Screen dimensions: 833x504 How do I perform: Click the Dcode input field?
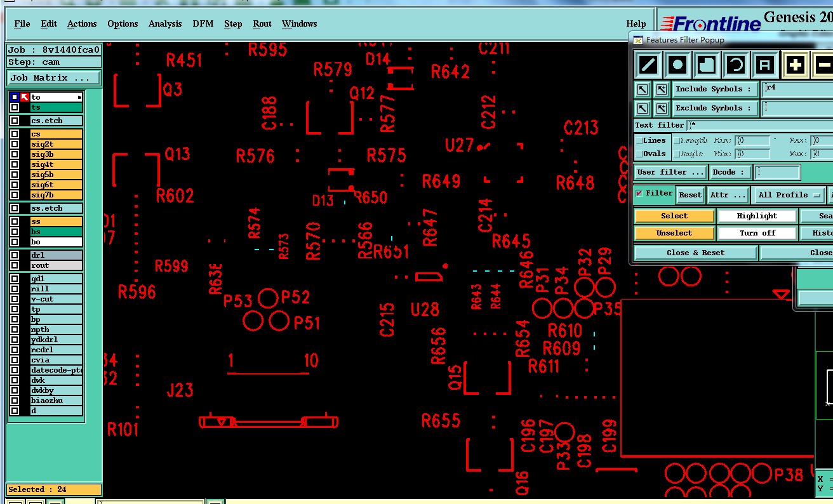pyautogui.click(x=777, y=172)
